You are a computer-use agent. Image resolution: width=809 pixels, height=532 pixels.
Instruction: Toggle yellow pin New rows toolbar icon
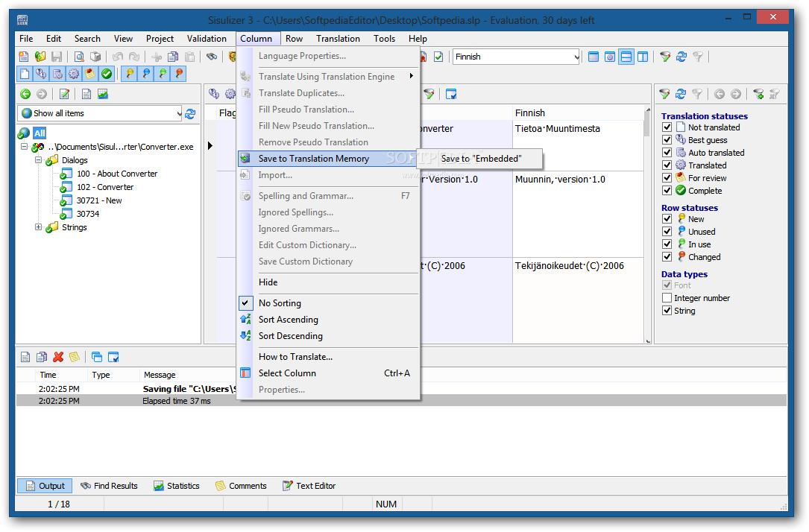(x=129, y=74)
